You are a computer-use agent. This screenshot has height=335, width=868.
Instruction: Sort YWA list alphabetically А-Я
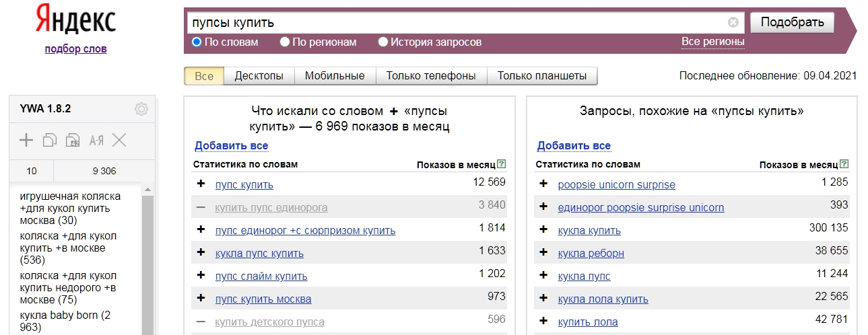[96, 140]
